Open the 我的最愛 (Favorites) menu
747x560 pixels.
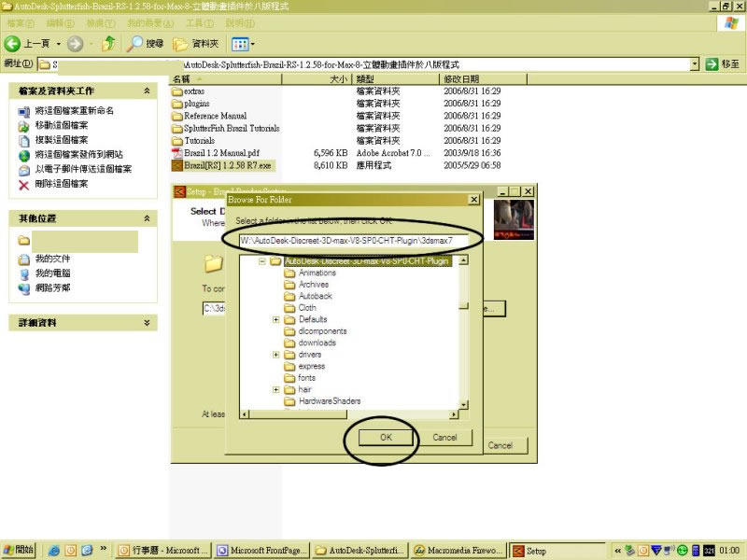[x=150, y=22]
